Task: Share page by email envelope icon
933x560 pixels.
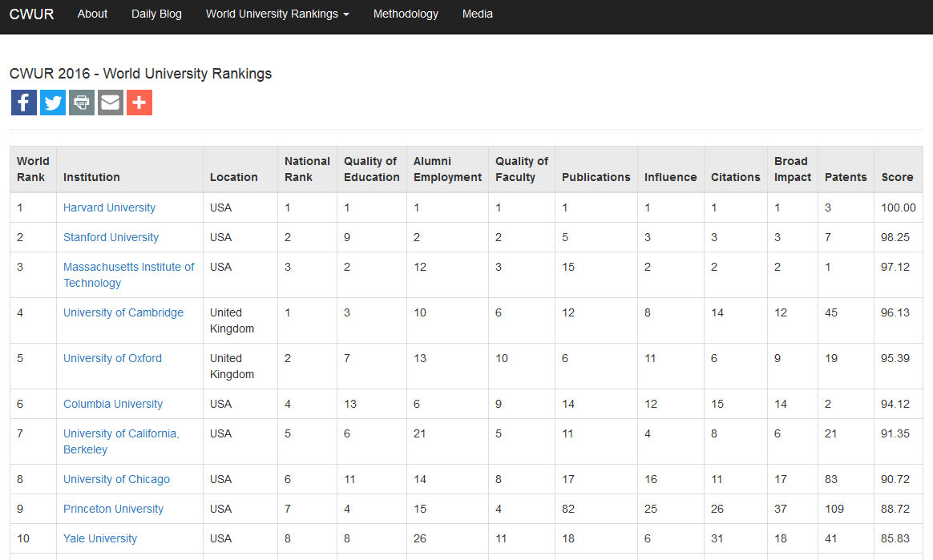Action: (x=111, y=103)
